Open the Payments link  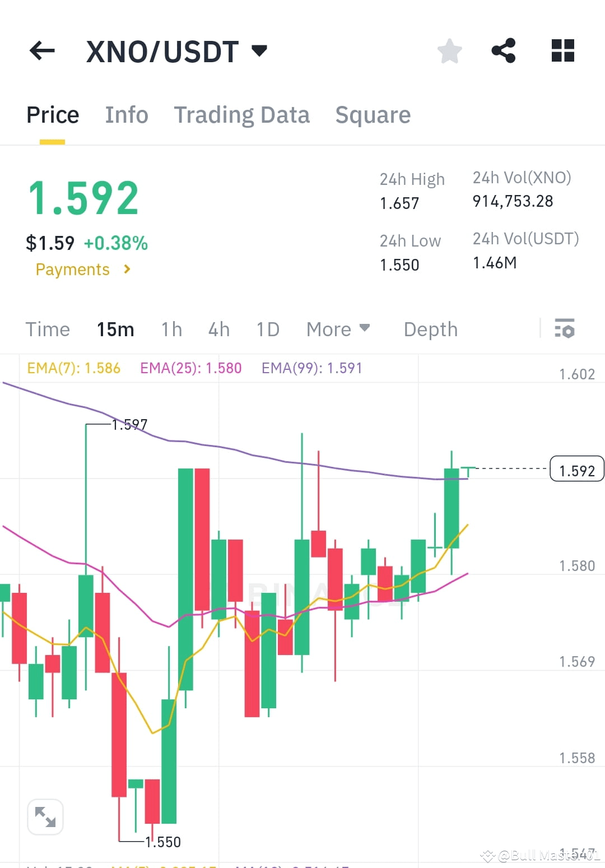pos(72,270)
